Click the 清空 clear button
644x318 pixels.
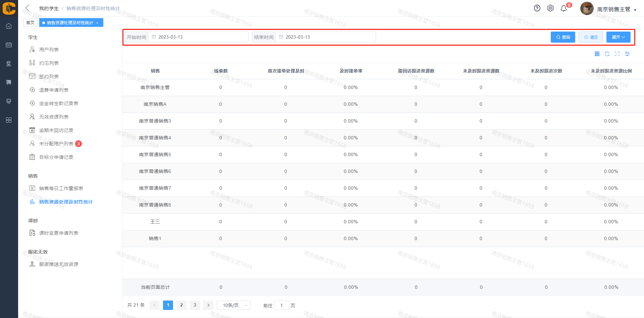pyautogui.click(x=591, y=37)
